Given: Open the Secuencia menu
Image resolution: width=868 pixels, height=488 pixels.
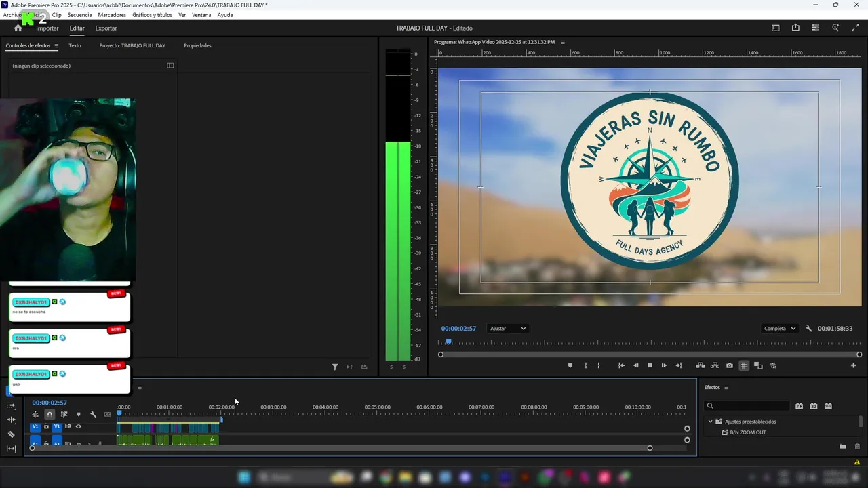Looking at the screenshot, I should [79, 15].
